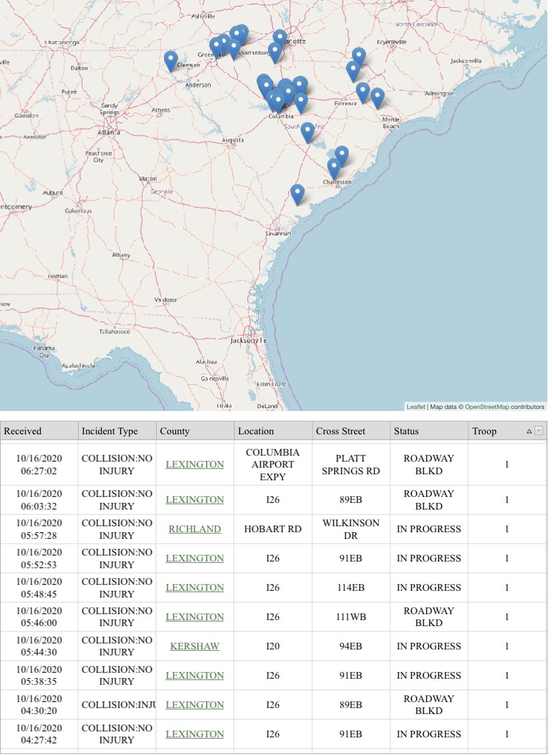The image size is (552, 756).
Task: Click the easternmost marker near Myrtle Beach
Action: (x=377, y=98)
